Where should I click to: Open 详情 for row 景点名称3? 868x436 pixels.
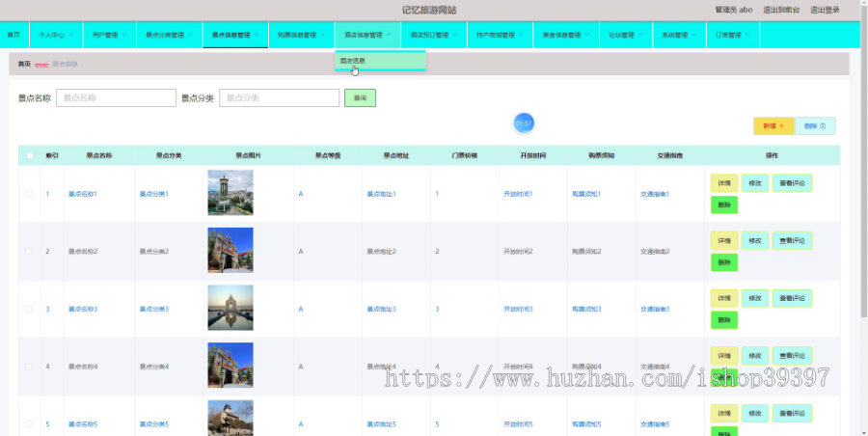point(724,298)
